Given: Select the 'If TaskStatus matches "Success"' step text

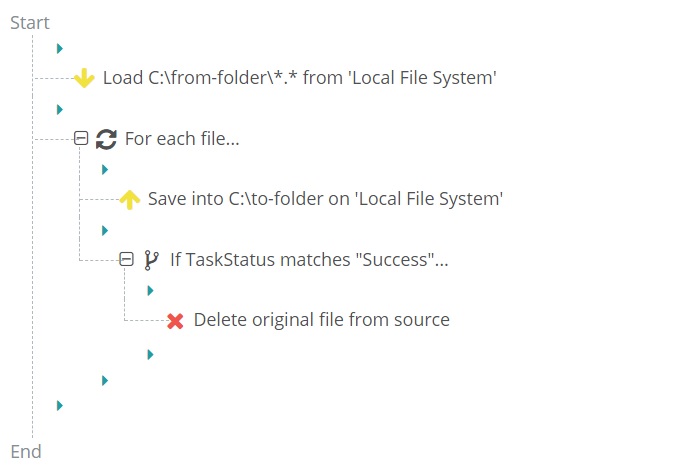Looking at the screenshot, I should 308,260.
